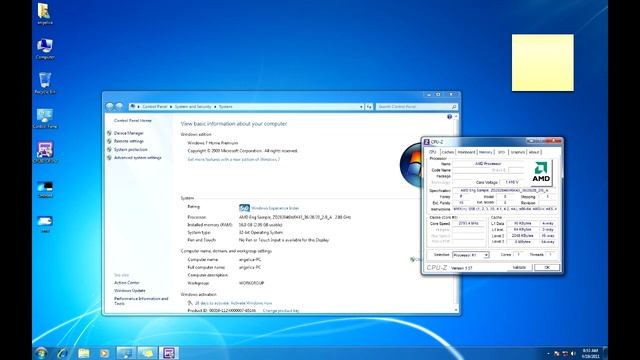Open System protection from the sidebar
The width and height of the screenshot is (640, 360).
[131, 149]
